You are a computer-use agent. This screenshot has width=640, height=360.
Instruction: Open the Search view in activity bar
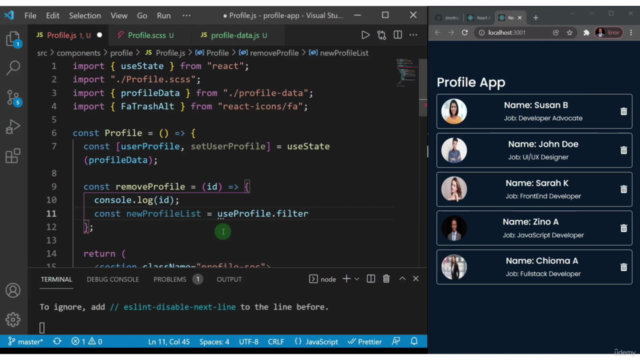(13, 68)
